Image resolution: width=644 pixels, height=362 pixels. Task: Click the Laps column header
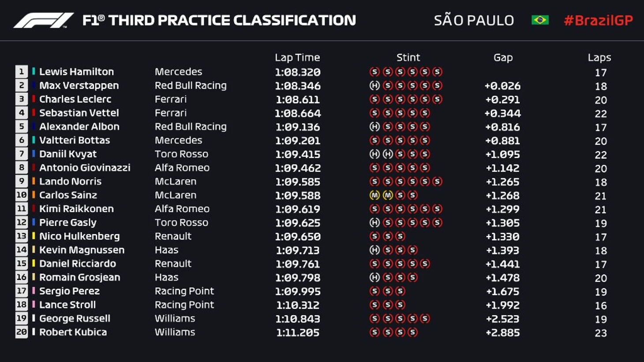coord(599,57)
